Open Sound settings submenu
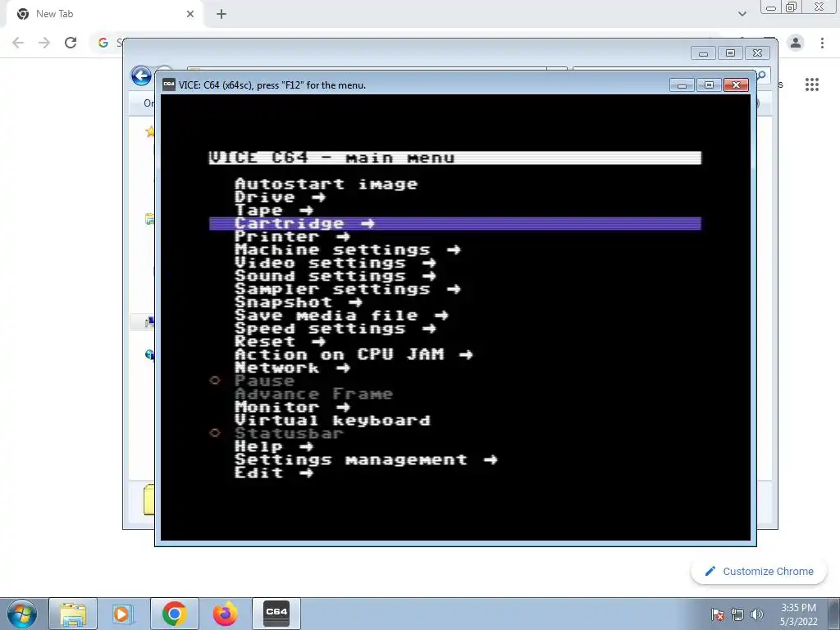The height and width of the screenshot is (630, 840). coord(336,276)
